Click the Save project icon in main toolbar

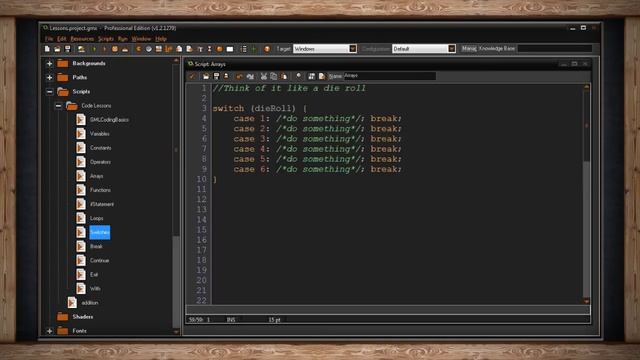coord(68,49)
